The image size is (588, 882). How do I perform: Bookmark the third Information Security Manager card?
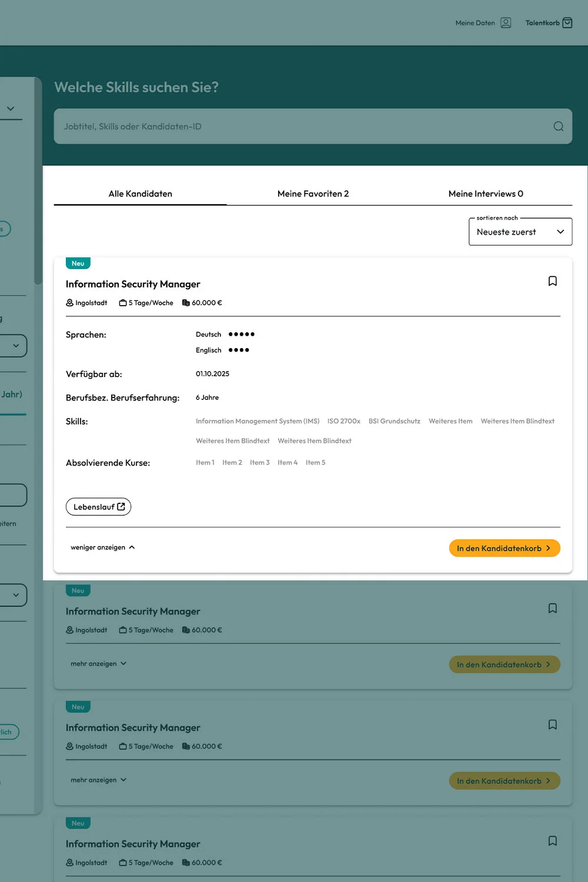(x=553, y=724)
